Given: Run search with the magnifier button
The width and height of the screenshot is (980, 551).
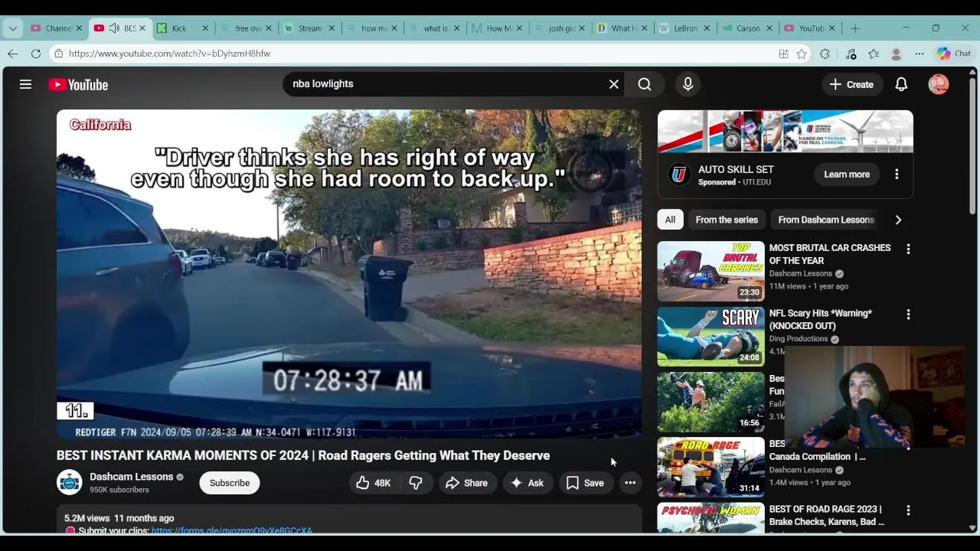Looking at the screenshot, I should [x=645, y=84].
